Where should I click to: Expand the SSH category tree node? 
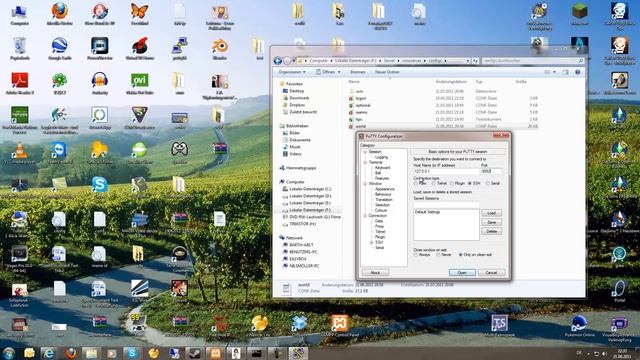[x=371, y=242]
